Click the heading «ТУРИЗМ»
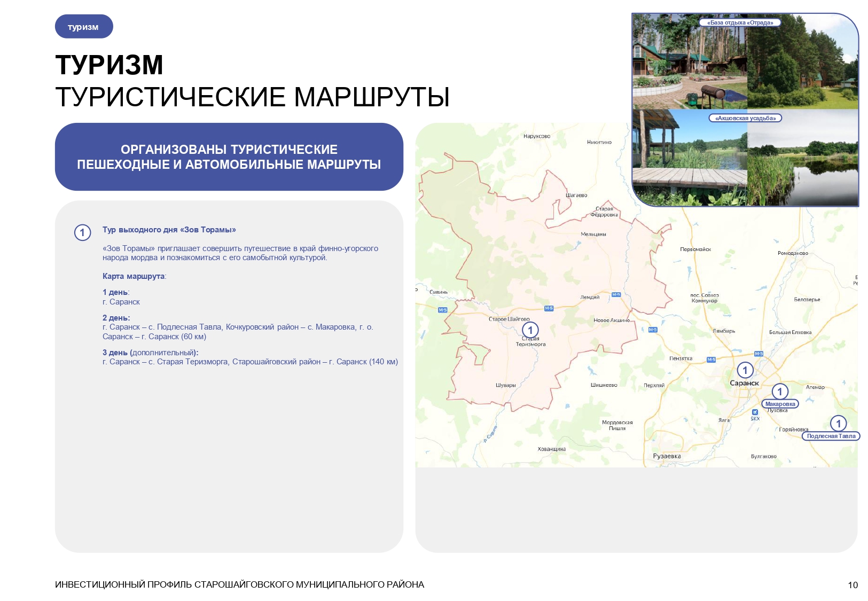This screenshot has height=601, width=868. point(110,65)
